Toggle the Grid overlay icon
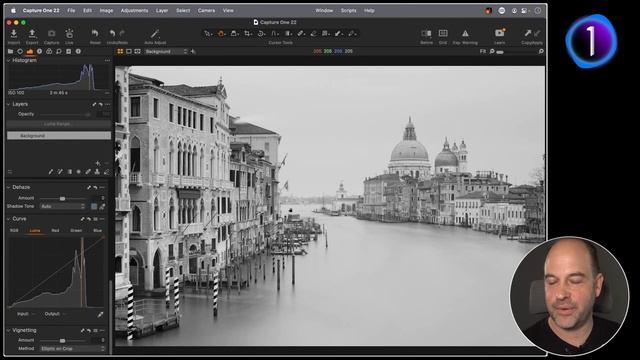 (x=443, y=33)
